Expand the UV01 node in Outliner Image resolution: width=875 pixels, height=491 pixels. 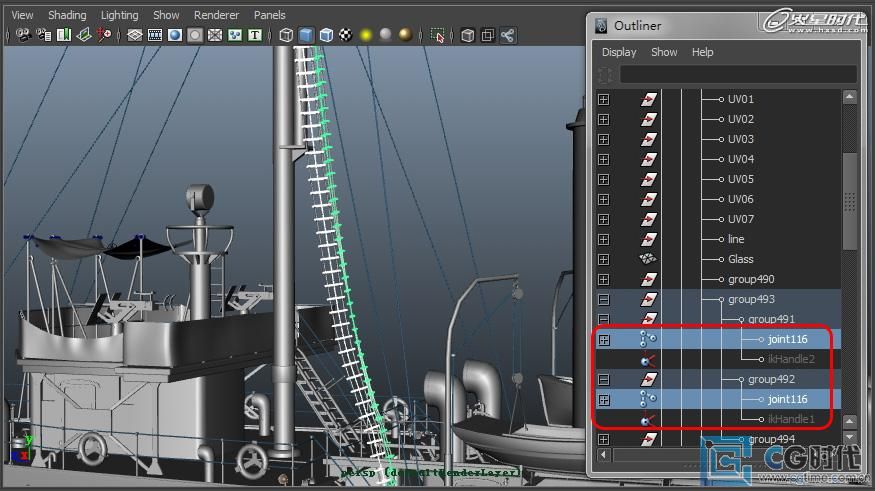pyautogui.click(x=603, y=99)
